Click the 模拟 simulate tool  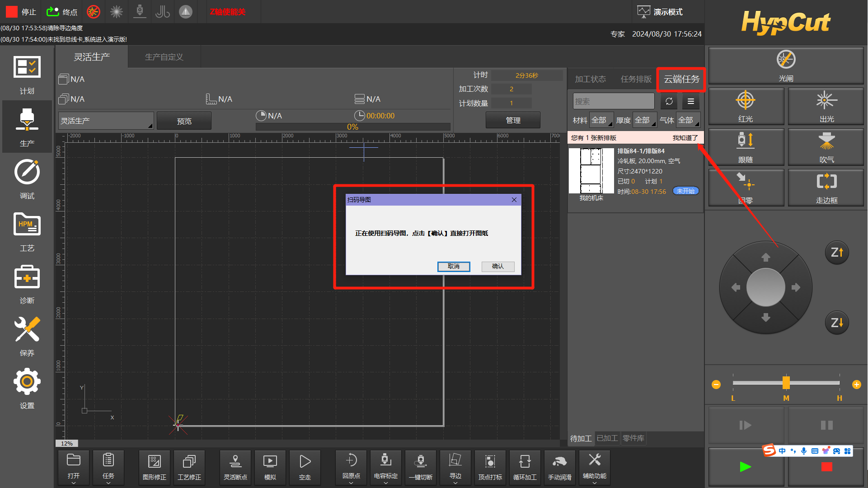pos(270,468)
